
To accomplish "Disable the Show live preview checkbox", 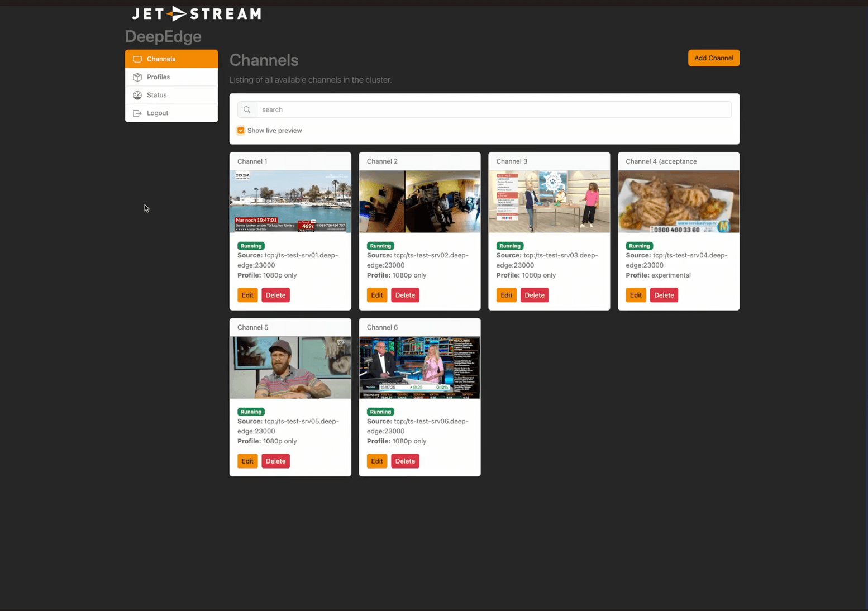I will click(241, 130).
